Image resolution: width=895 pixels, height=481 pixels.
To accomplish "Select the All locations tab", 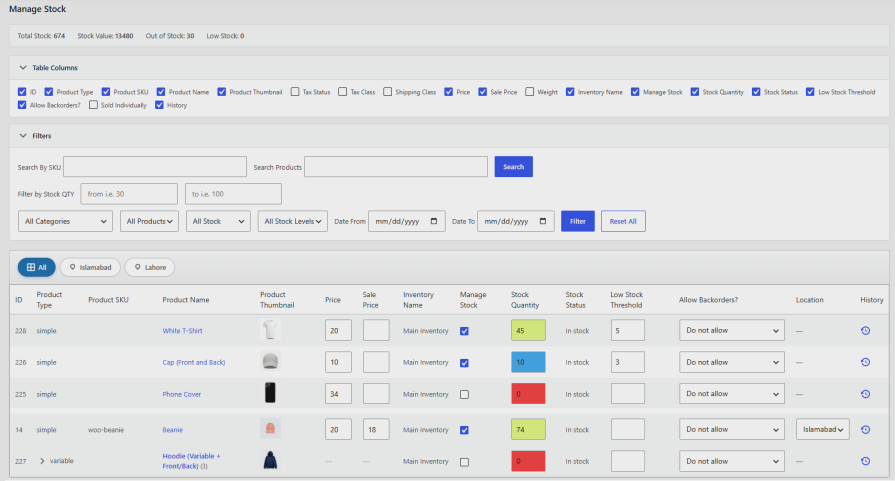I will pos(37,267).
